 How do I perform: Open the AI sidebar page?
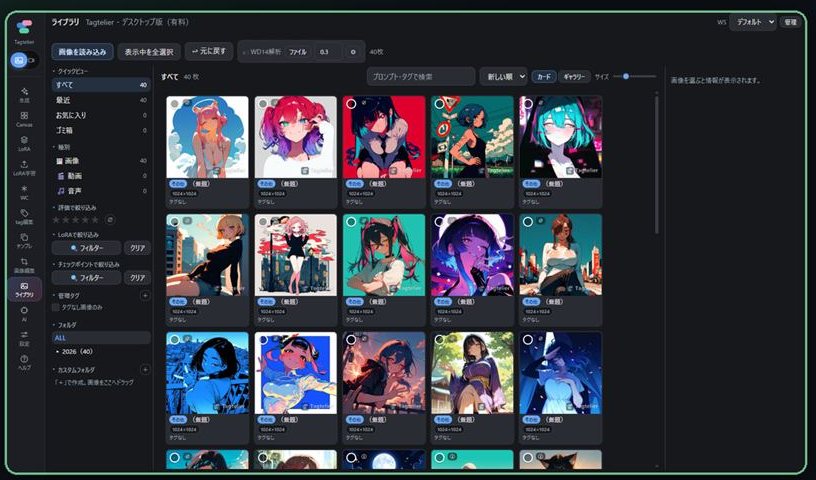(24, 314)
